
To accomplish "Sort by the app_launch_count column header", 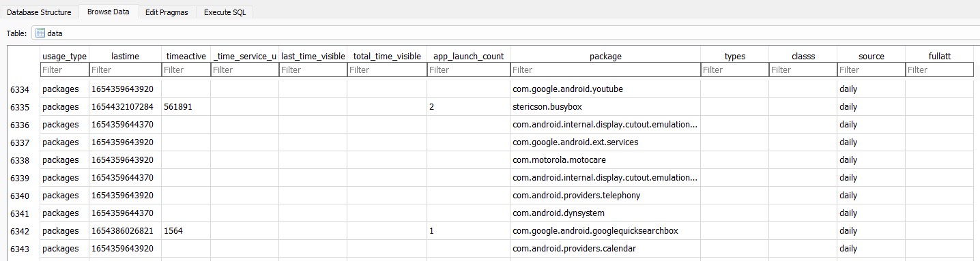I will pyautogui.click(x=468, y=56).
